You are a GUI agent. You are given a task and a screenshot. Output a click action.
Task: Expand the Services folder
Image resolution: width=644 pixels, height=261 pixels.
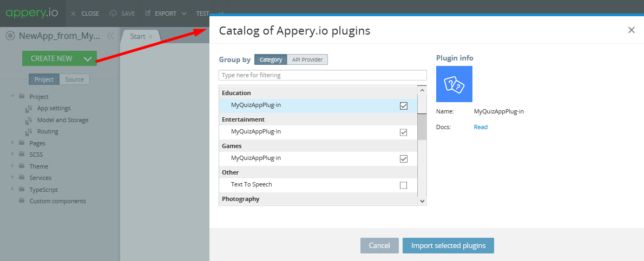(12, 177)
